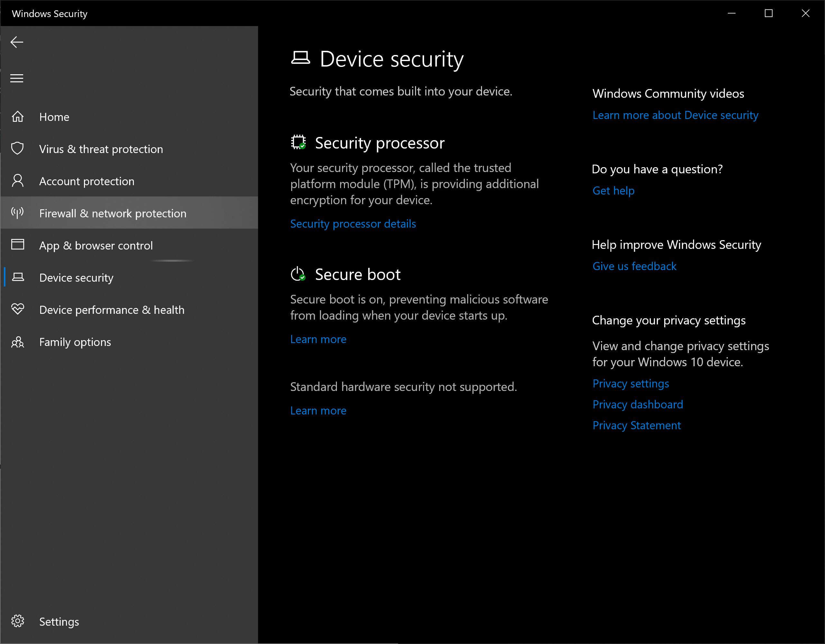Go to Virus & threat protection
Screen dimensions: 825x644
101,149
